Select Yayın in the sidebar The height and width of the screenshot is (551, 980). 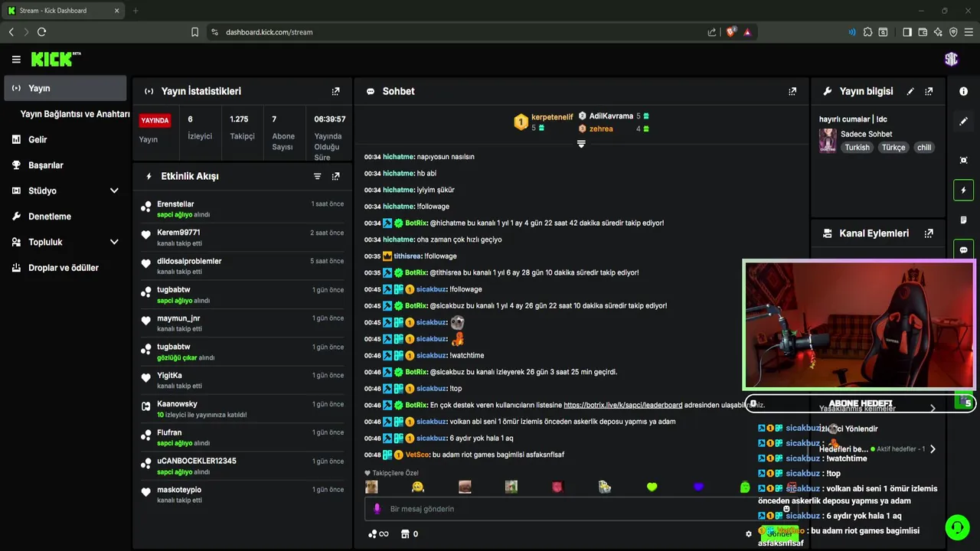click(65, 88)
